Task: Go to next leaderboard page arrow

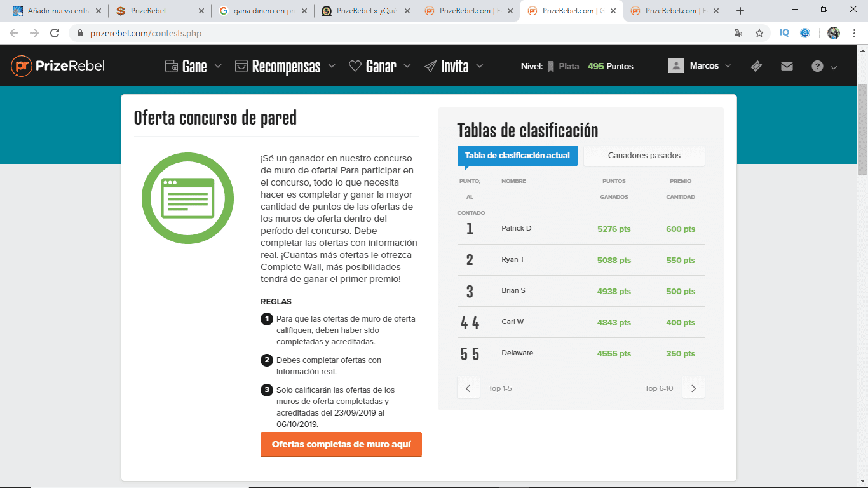Action: point(693,388)
